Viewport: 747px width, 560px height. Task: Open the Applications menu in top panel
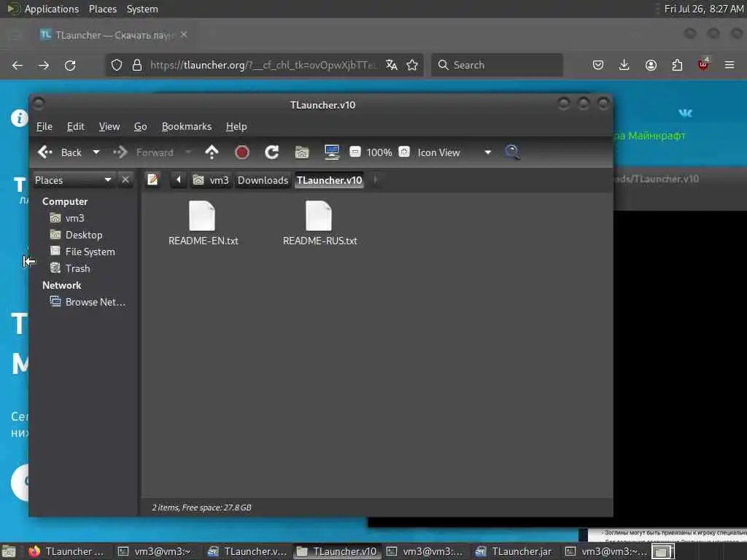(43, 9)
